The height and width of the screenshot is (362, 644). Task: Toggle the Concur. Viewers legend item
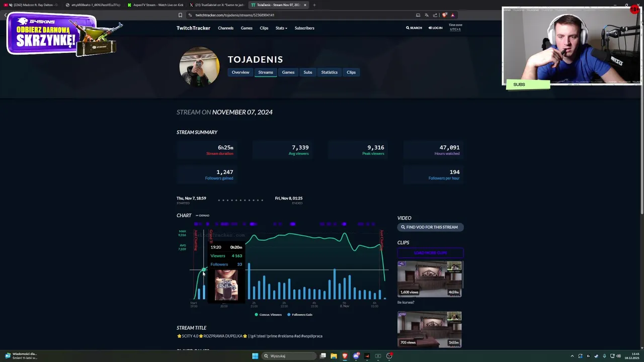[268, 315]
